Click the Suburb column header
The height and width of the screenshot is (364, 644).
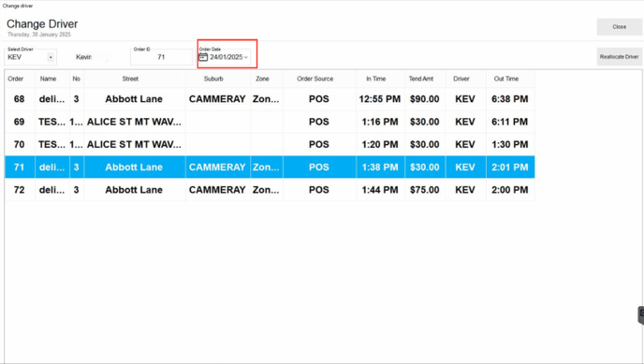(213, 79)
